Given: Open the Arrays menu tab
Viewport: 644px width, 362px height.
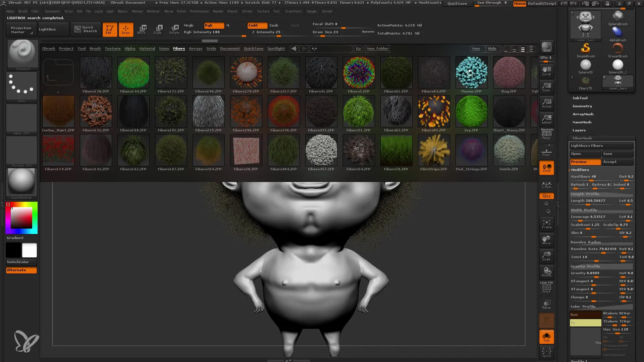Looking at the screenshot, I should coord(196,48).
